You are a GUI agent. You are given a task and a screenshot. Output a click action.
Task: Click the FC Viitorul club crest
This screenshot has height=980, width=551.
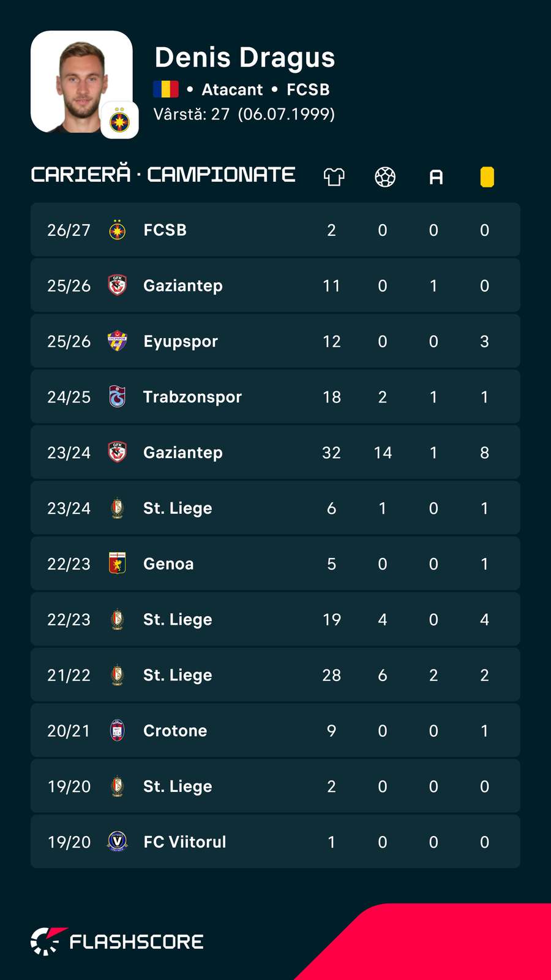[x=117, y=842]
